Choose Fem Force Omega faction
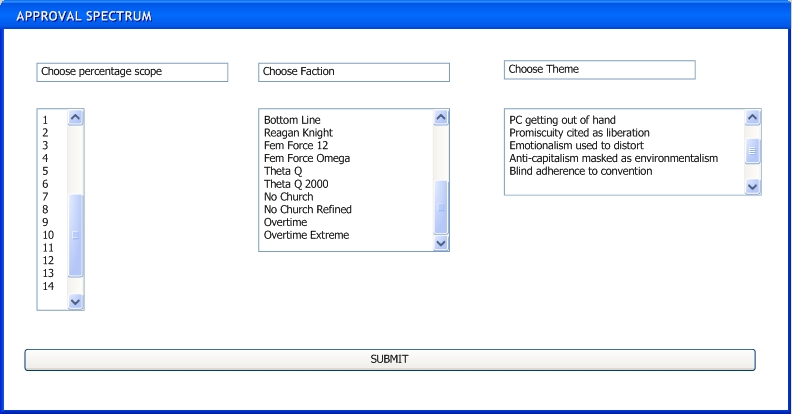The image size is (792, 414). tap(307, 159)
